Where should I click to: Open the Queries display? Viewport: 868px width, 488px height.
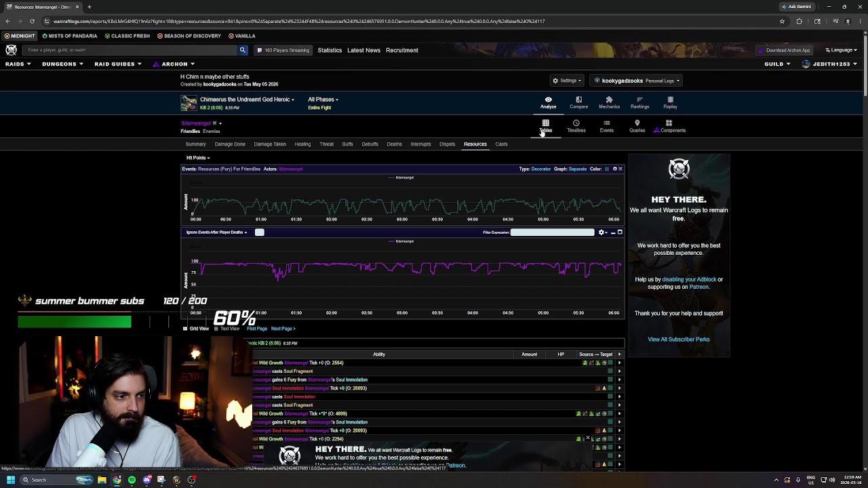[x=637, y=126]
